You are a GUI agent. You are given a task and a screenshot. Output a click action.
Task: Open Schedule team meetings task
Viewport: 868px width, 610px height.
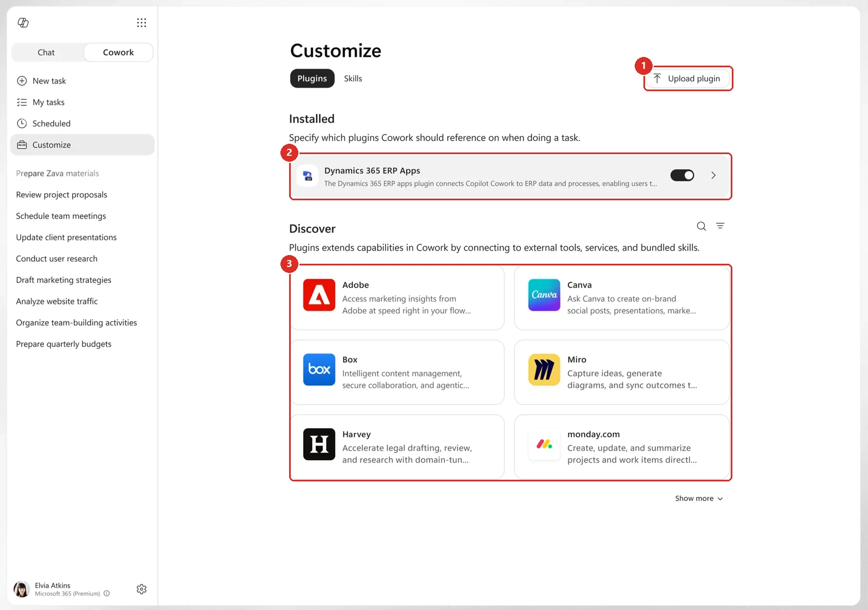pyautogui.click(x=61, y=216)
